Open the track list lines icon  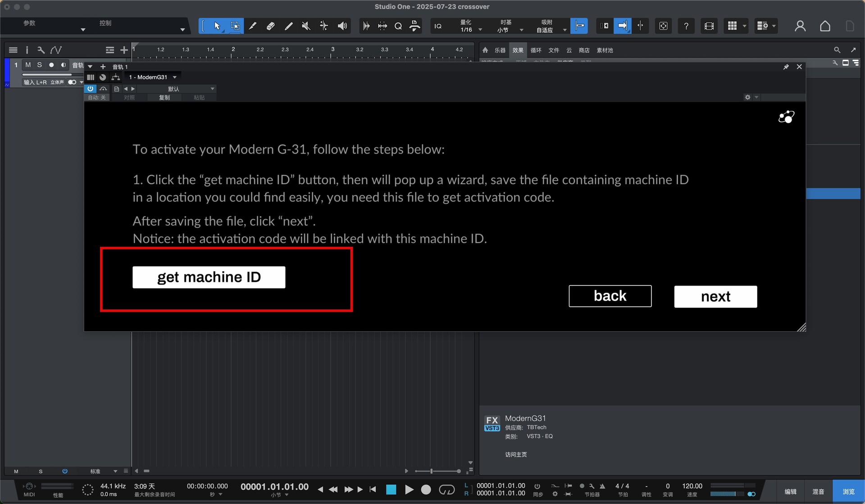pos(13,50)
